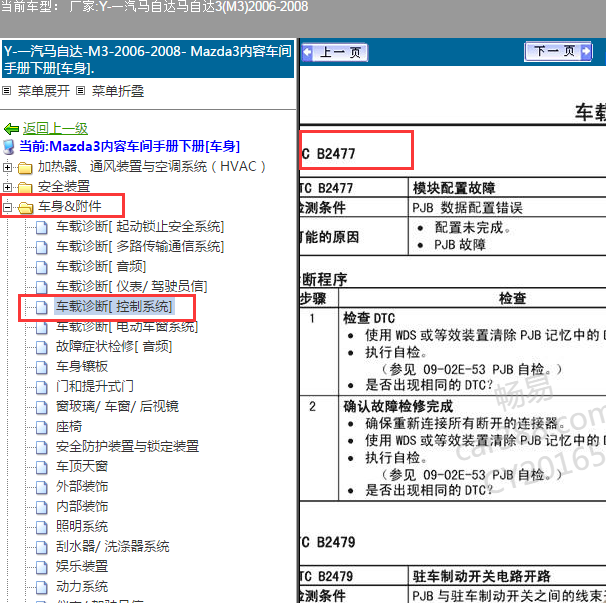Click page icon beside 外部装饰

pyautogui.click(x=42, y=488)
